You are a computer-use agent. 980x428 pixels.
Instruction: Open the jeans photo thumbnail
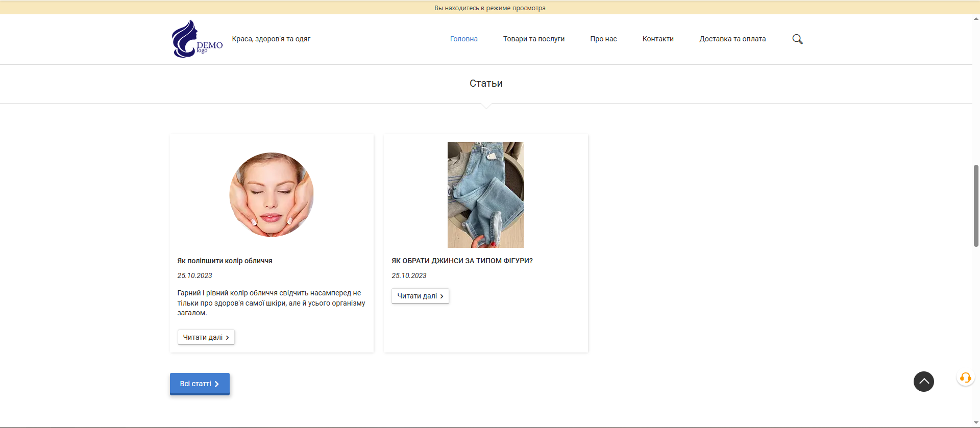pyautogui.click(x=485, y=194)
